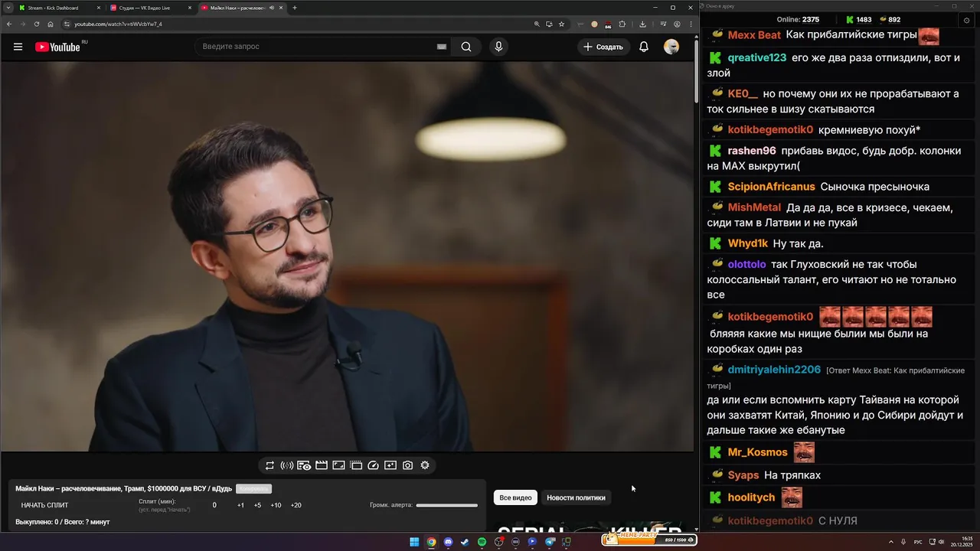Screen dimensions: 980x551
Task: Bookmark this page with star icon
Action: point(561,24)
